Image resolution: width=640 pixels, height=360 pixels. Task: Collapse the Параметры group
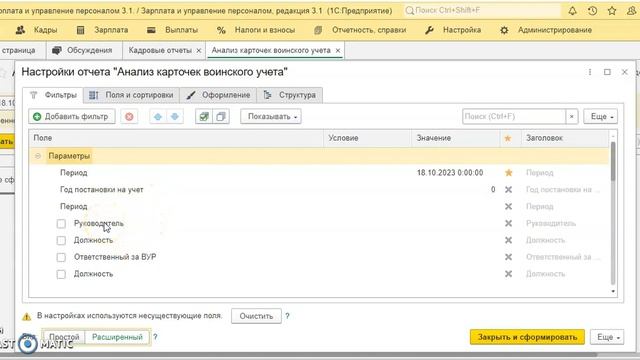point(38,156)
